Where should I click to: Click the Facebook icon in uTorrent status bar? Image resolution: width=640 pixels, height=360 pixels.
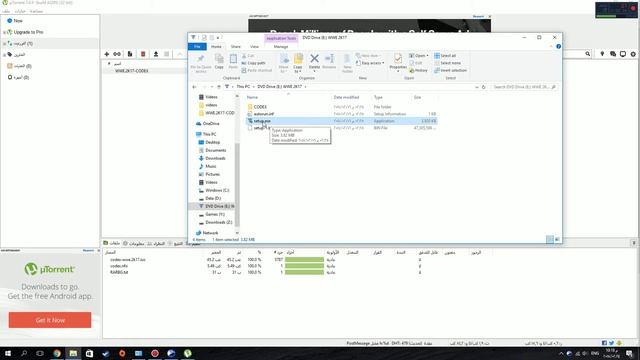coord(604,343)
